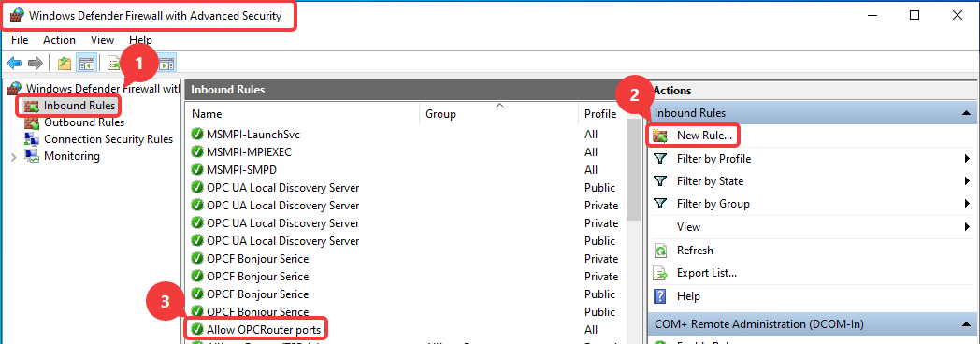Click the Profile cell of MSMPI-MPIEXEC row
Screen dimensions: 980x344
coord(591,151)
